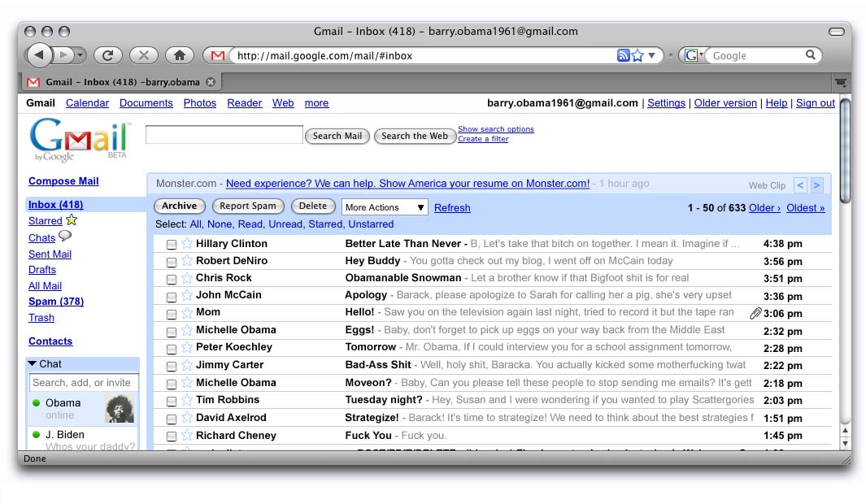
Task: Reload the page with the refresh icon
Action: point(107,55)
